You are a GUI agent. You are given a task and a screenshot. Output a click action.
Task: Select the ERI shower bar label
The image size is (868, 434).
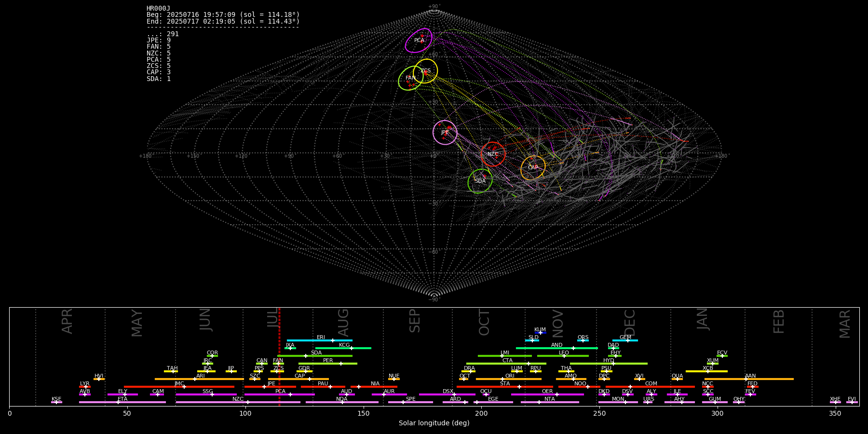(x=321, y=337)
